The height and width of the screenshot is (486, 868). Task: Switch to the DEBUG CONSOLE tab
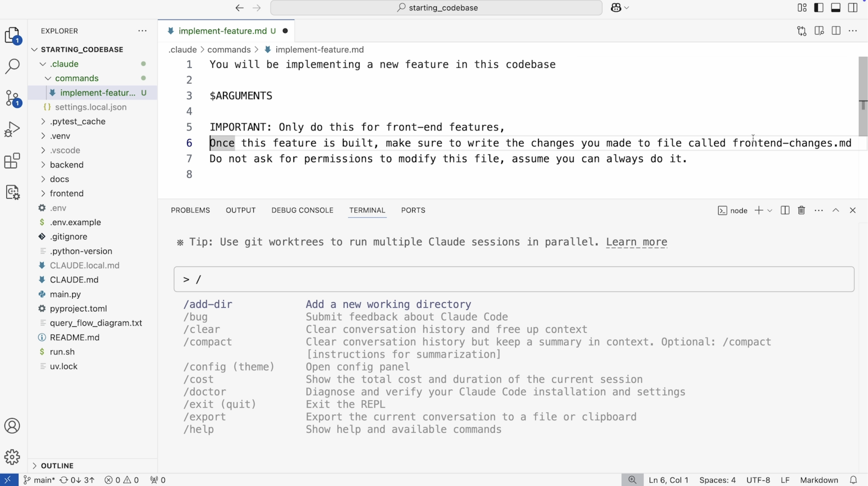pos(302,210)
